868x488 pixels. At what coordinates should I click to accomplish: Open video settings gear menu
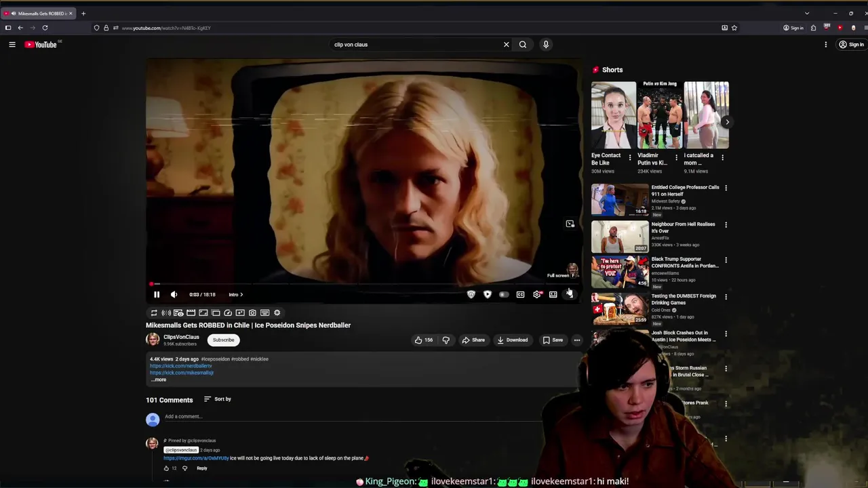[537, 294]
